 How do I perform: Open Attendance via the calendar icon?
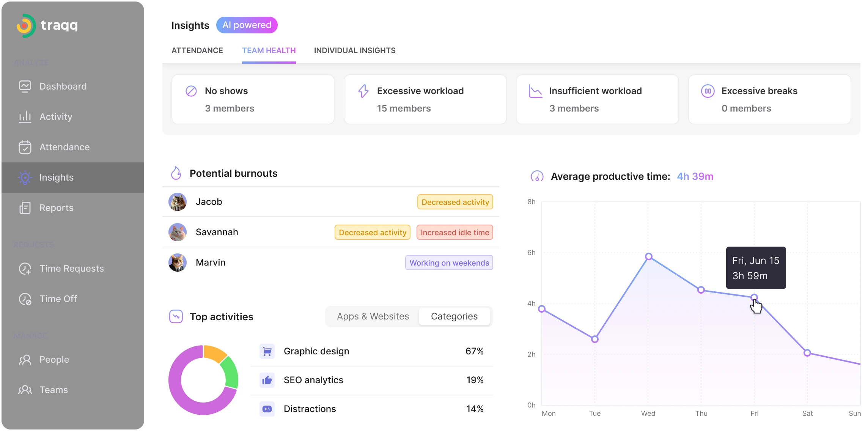[25, 147]
